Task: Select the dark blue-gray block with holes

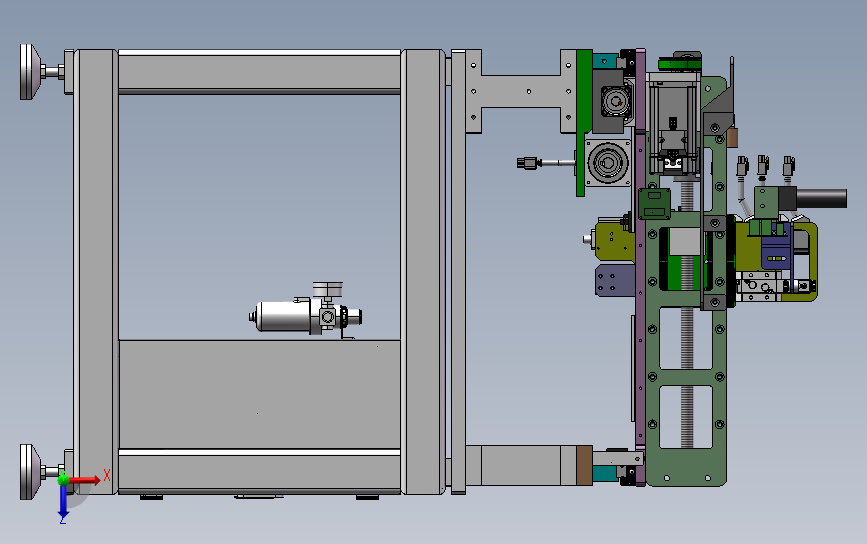Action: pyautogui.click(x=614, y=280)
